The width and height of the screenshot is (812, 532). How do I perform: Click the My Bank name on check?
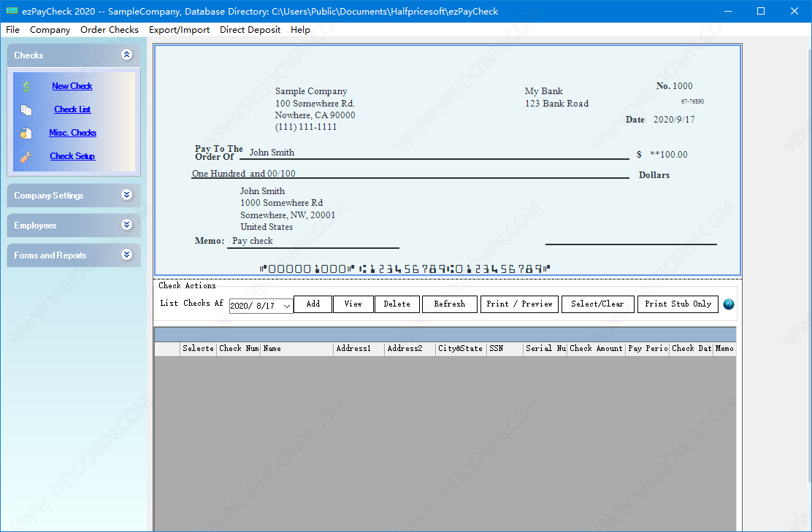tap(544, 91)
